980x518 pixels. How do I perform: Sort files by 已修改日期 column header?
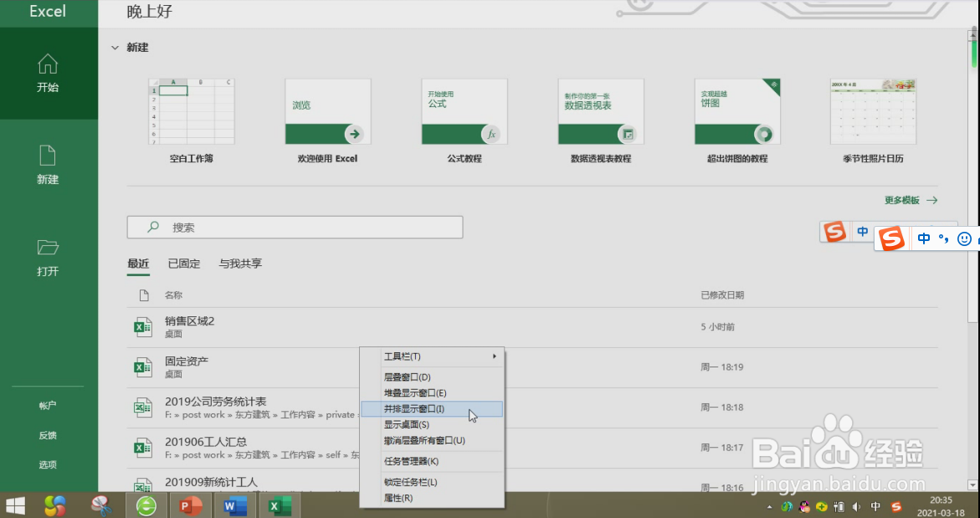pos(722,295)
